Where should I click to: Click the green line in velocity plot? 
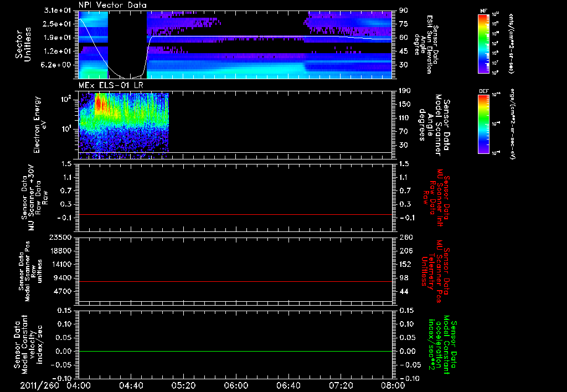click(x=235, y=351)
